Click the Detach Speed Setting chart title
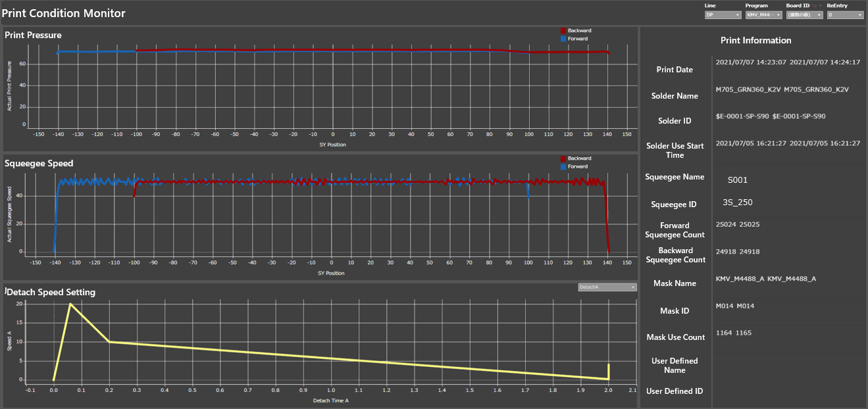Screen dimensions: 868x409 pyautogui.click(x=51, y=292)
